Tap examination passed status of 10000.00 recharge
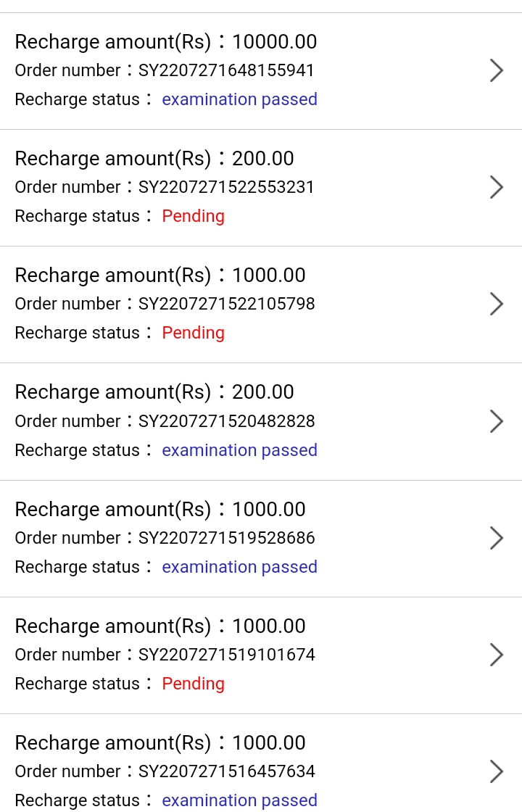 click(x=239, y=99)
